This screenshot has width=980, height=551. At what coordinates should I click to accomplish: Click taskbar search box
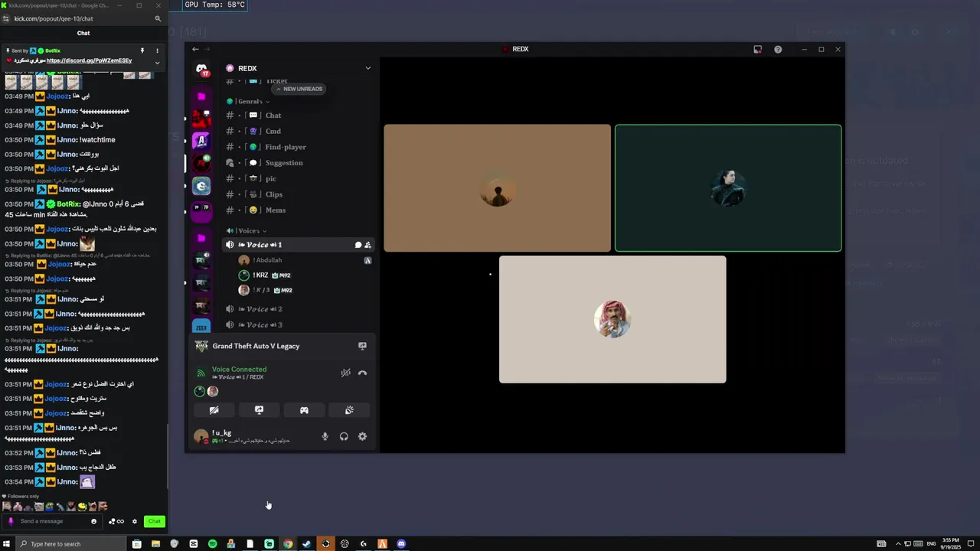[70, 544]
